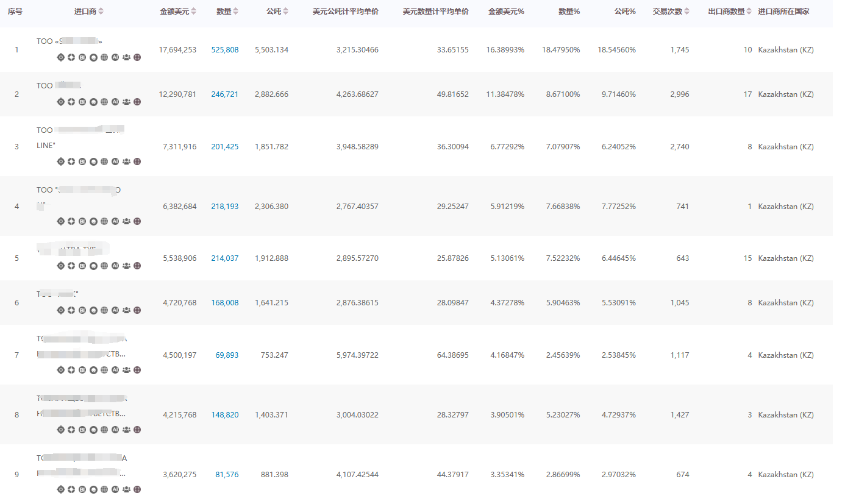This screenshot has width=845, height=504.
Task: Click the AI icon in row 2
Action: tap(115, 102)
